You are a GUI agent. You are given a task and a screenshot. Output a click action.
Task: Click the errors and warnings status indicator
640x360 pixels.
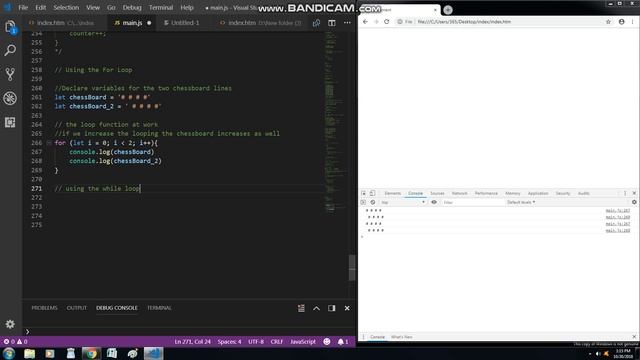[x=16, y=342]
